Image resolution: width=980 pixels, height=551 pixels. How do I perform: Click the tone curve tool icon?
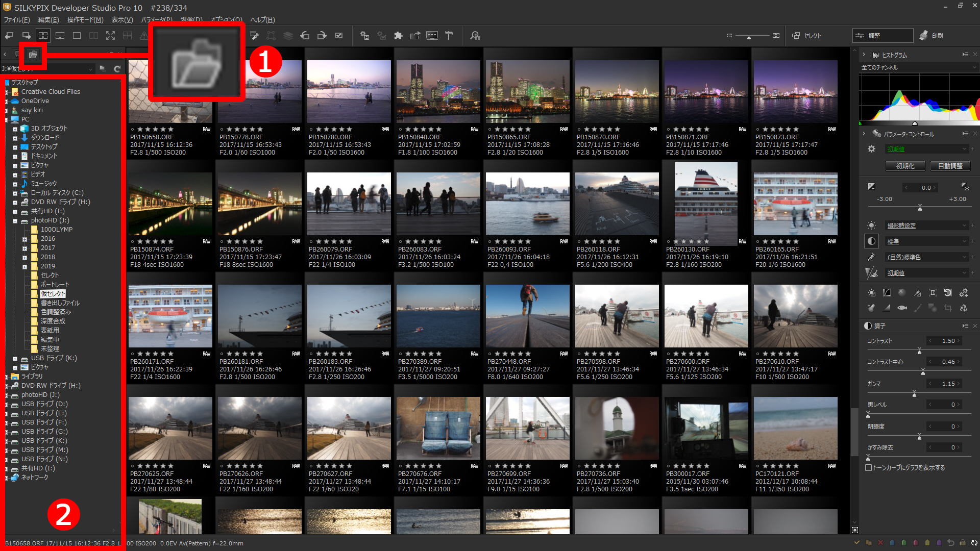tap(887, 293)
